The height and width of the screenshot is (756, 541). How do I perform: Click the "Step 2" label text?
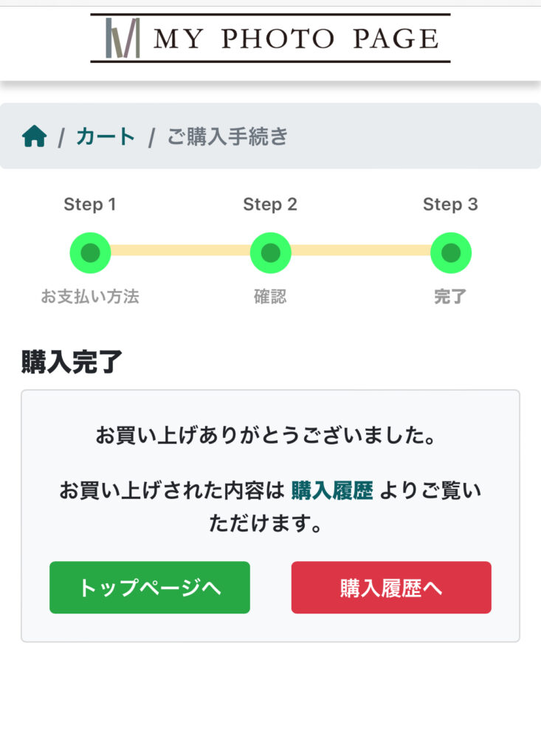[x=270, y=205]
